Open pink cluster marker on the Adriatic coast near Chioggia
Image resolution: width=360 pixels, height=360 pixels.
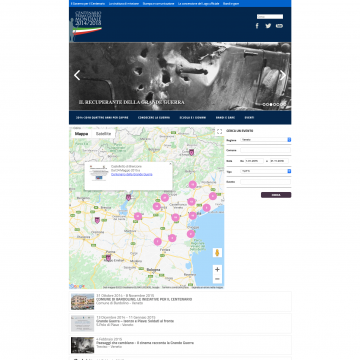(x=191, y=234)
